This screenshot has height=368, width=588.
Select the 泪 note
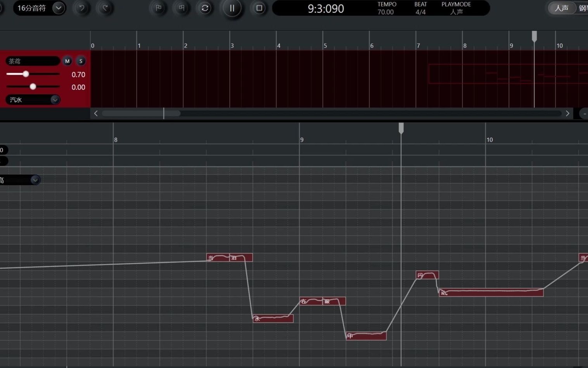[241, 257]
